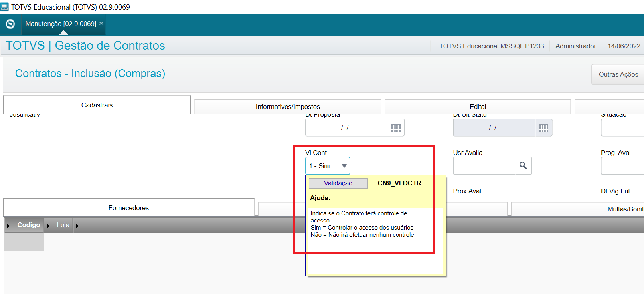Viewport: 644px width, 294px height.
Task: Click inside the Justificativ text area
Action: (139, 157)
